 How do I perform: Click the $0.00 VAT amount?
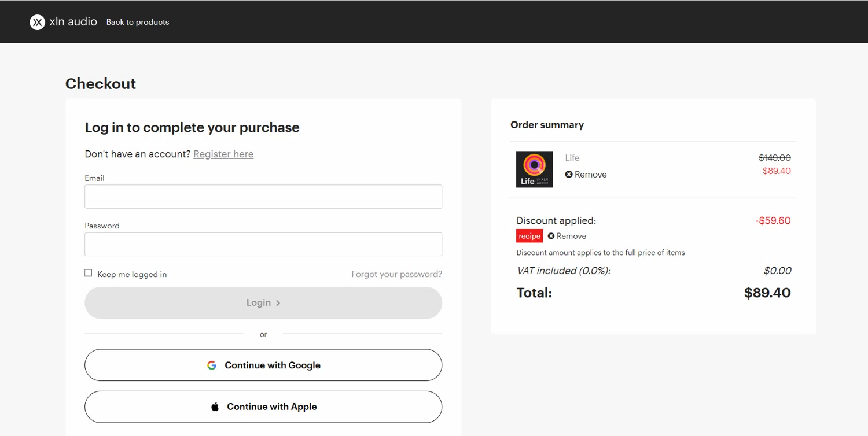777,271
